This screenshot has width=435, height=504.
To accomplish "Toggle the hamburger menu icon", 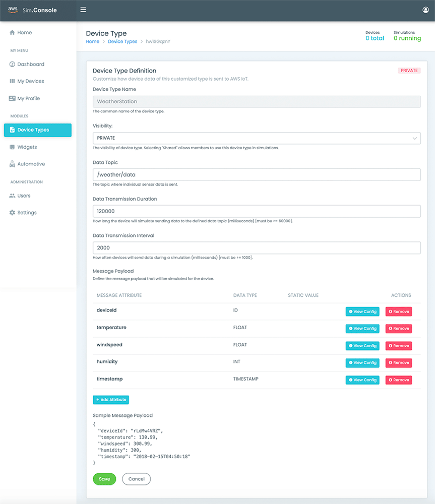I will click(x=84, y=10).
